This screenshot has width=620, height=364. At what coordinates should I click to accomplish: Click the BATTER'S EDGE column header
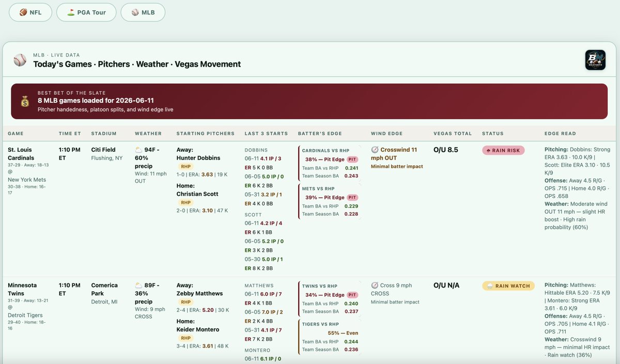pyautogui.click(x=320, y=133)
